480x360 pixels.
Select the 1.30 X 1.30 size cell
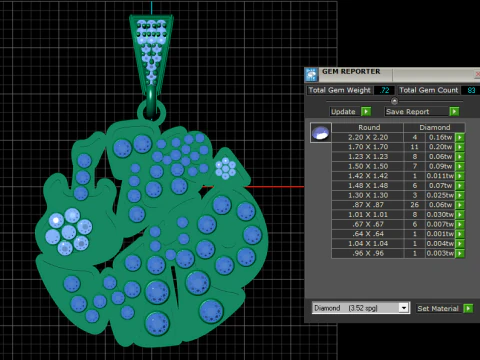(x=368, y=195)
